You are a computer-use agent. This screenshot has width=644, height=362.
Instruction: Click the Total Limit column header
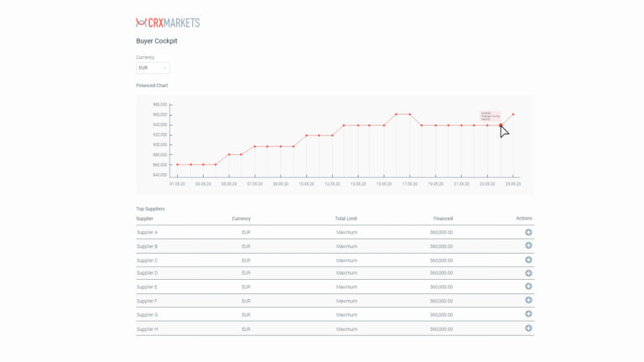coord(345,219)
